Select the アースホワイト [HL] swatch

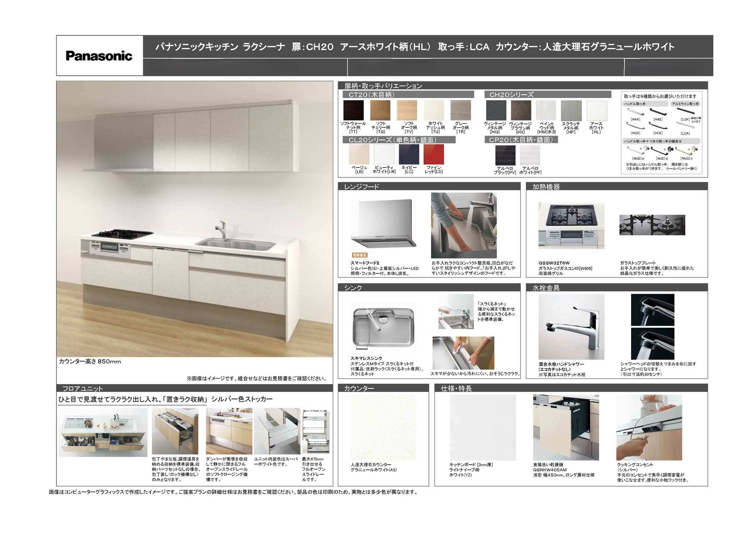click(597, 111)
